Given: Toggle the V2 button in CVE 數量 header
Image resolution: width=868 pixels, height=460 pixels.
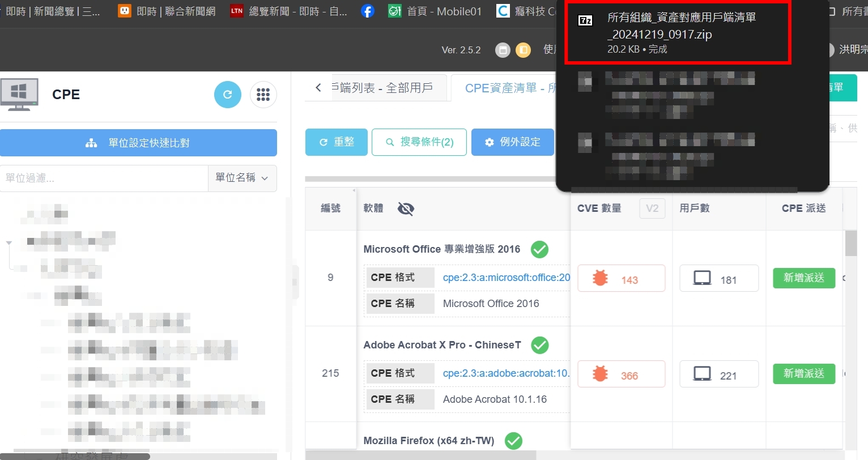Looking at the screenshot, I should [x=652, y=208].
